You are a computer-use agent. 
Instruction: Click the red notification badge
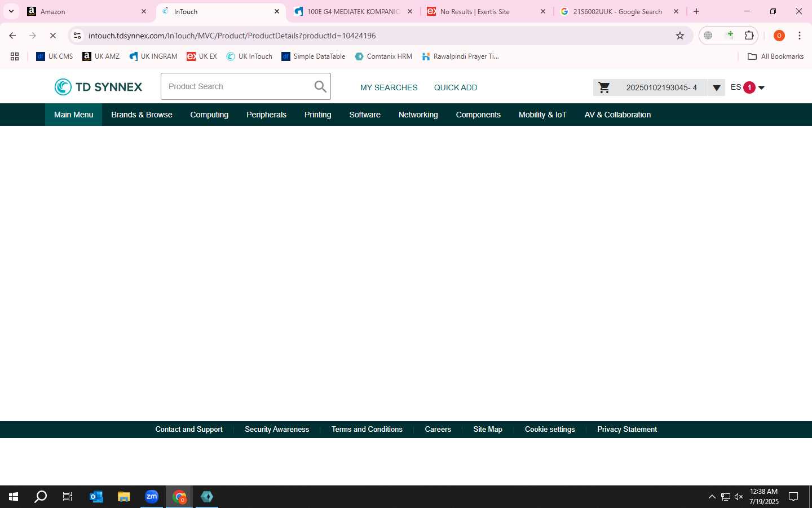(x=749, y=87)
